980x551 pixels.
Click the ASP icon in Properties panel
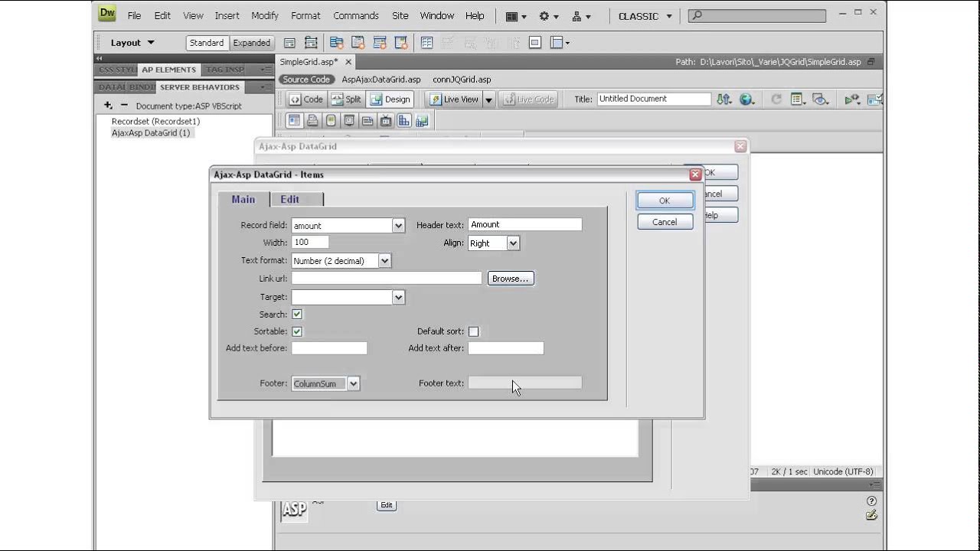tap(294, 510)
